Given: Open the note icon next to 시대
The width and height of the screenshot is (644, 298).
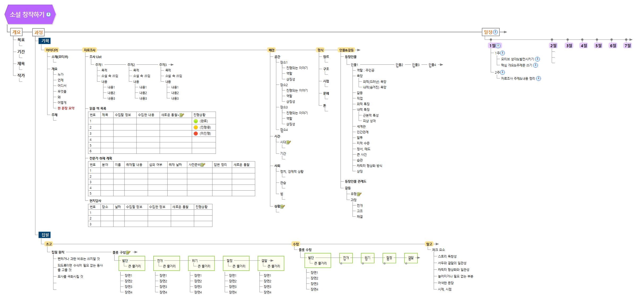Looking at the screenshot, I should coord(289,142).
